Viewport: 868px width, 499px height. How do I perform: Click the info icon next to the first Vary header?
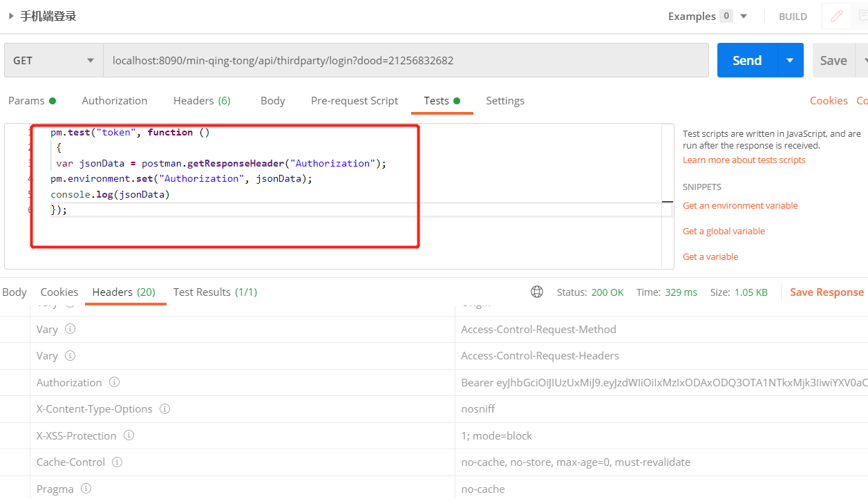[x=69, y=329]
